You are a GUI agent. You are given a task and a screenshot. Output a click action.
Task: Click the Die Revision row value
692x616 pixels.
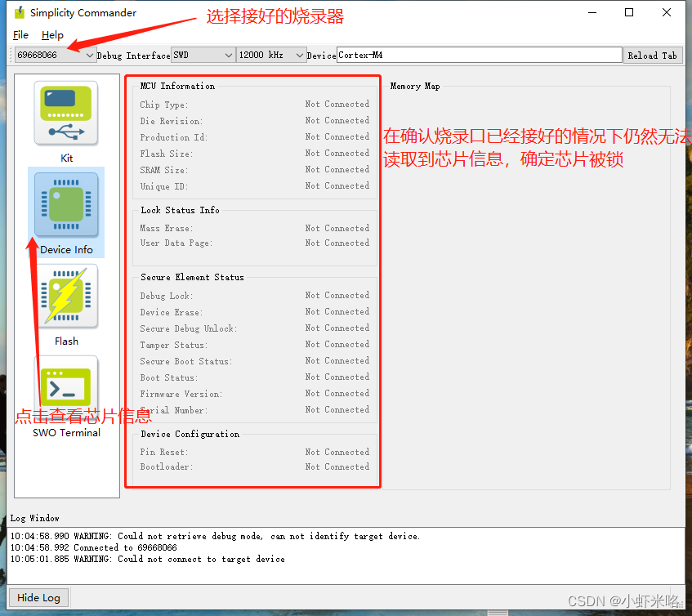point(337,120)
